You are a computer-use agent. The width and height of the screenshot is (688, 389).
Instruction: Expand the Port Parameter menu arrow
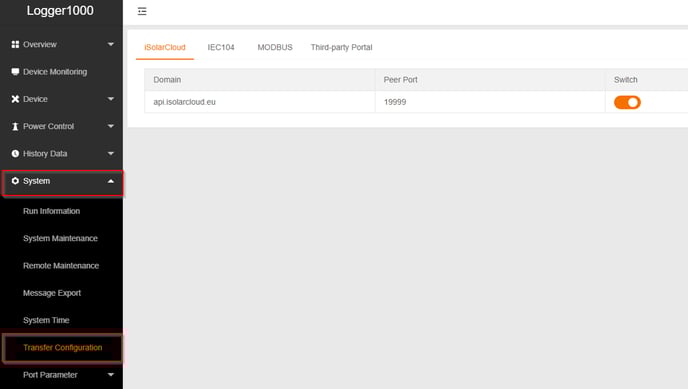click(x=111, y=375)
